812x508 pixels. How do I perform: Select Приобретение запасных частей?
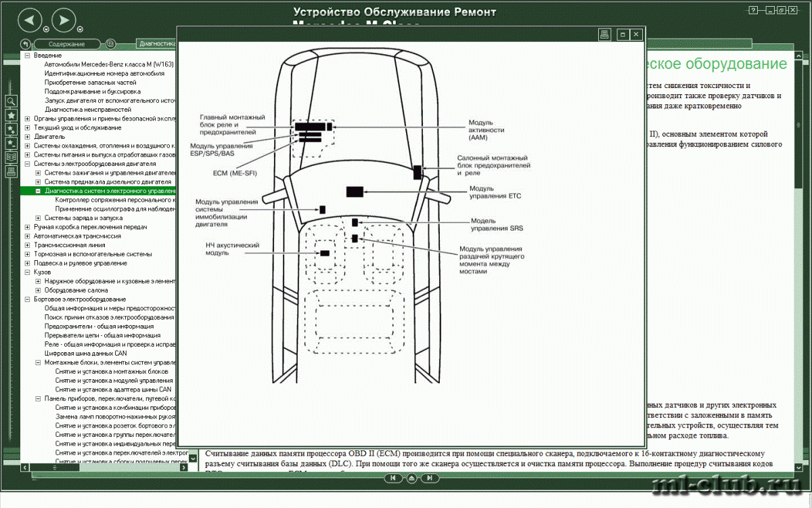[x=90, y=82]
